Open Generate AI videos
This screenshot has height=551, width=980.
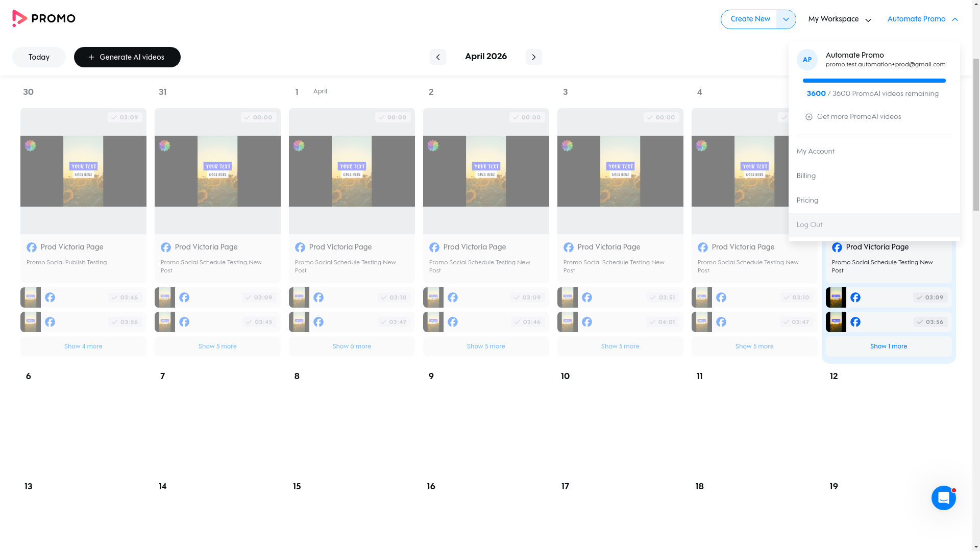click(x=127, y=57)
